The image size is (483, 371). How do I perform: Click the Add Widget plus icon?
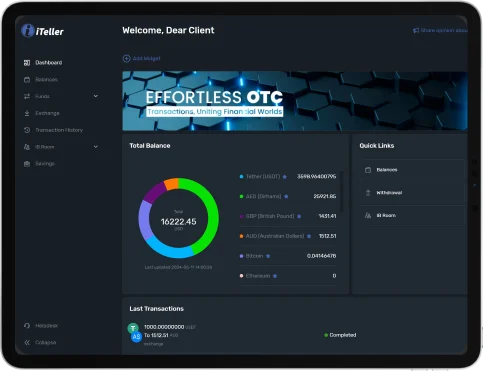point(126,59)
